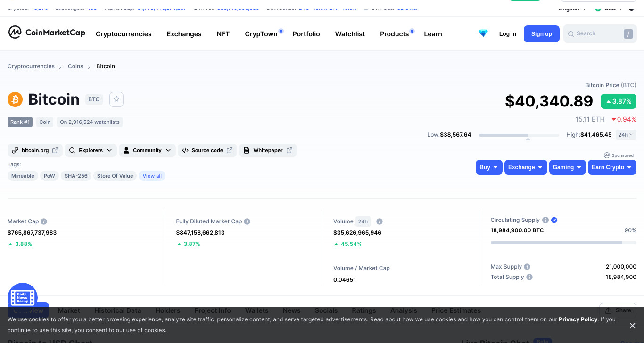Open the Privacy Policy link

[x=578, y=319]
